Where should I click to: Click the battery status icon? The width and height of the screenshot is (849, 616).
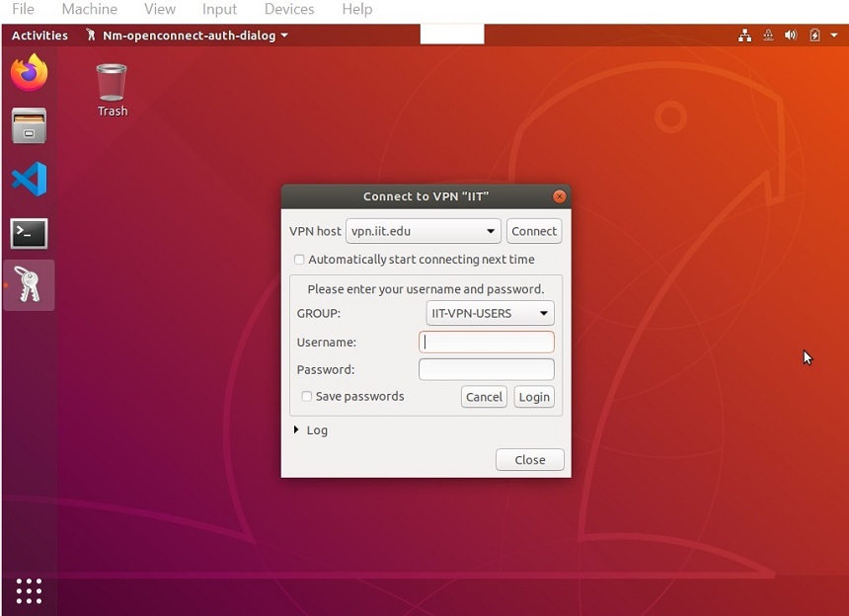pyautogui.click(x=814, y=36)
